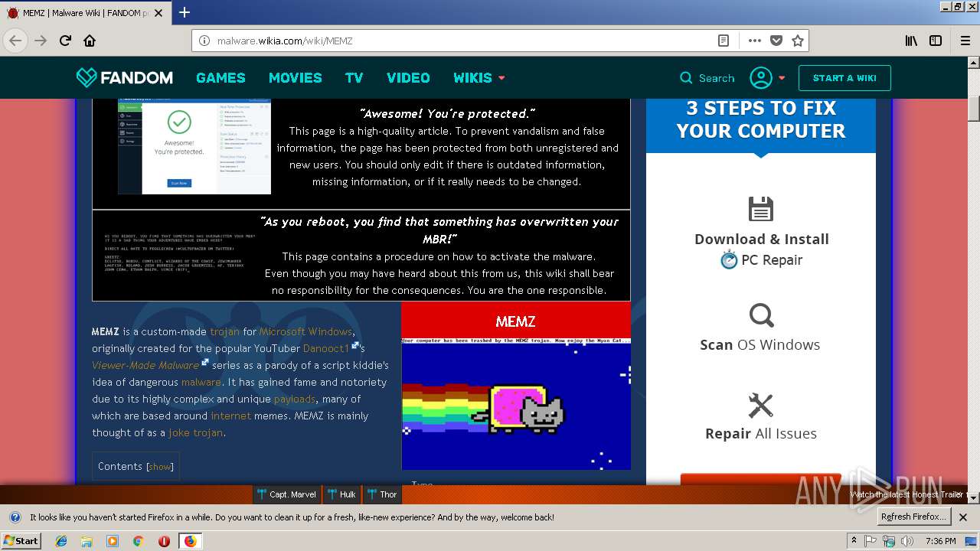Click the address bar URL field
Image resolution: width=980 pixels, height=551 pixels.
point(459,41)
